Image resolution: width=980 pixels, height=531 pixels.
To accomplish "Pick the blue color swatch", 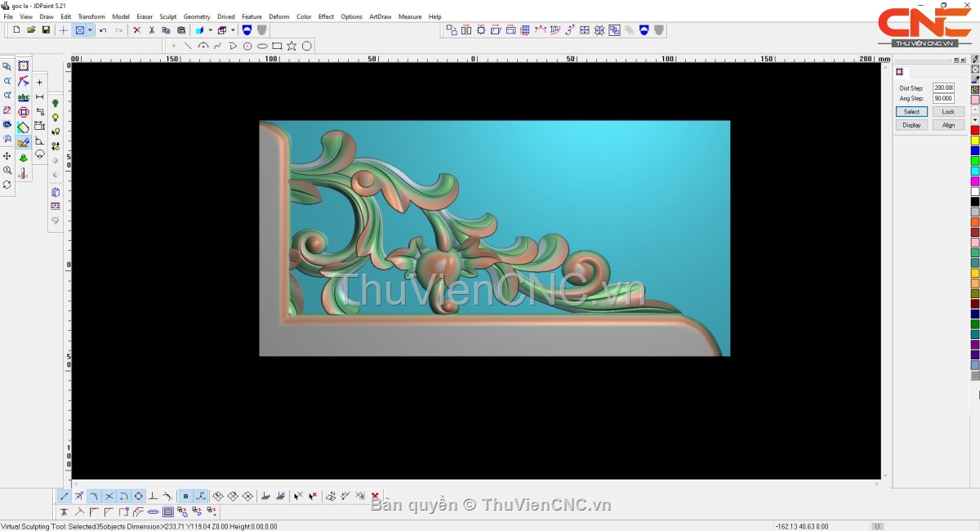I will pos(975,151).
